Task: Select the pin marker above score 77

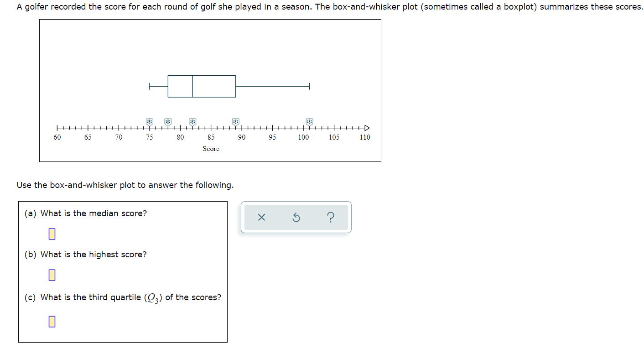Action: [168, 121]
